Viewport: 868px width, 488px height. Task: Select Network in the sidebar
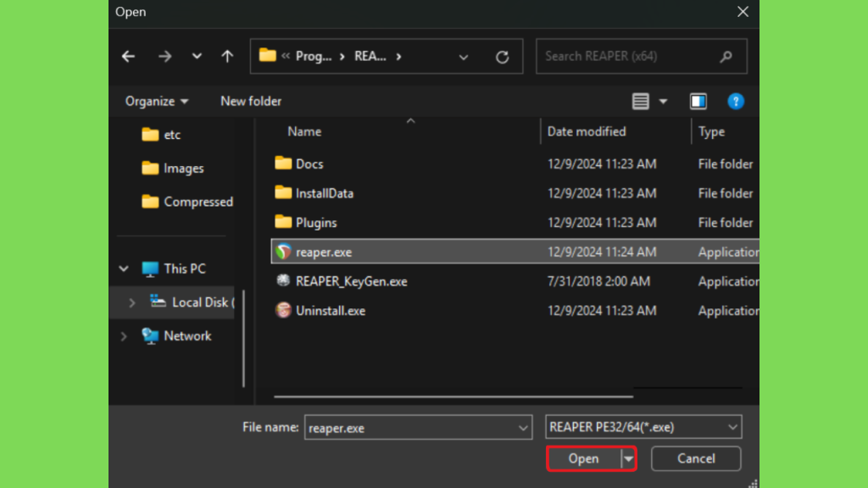[176, 335]
